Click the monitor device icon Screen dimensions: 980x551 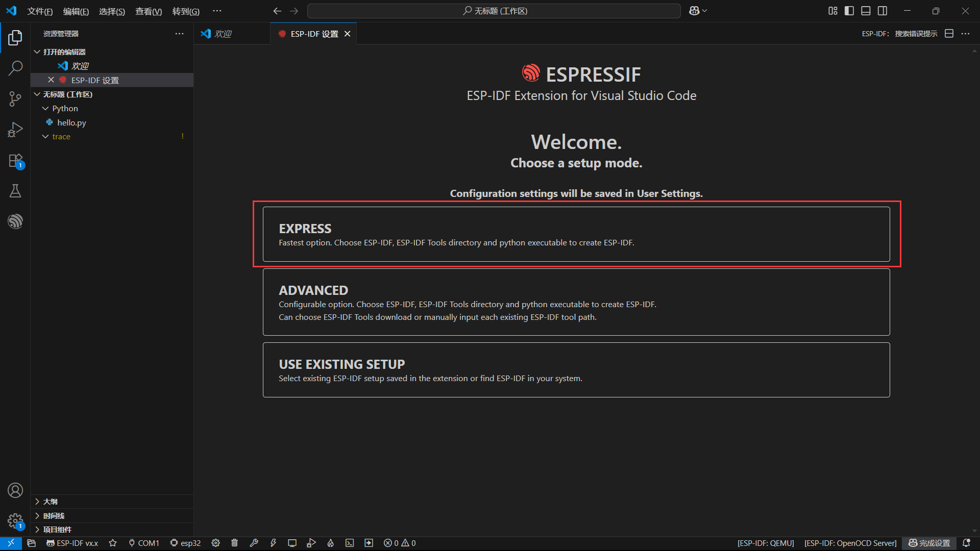pos(292,543)
